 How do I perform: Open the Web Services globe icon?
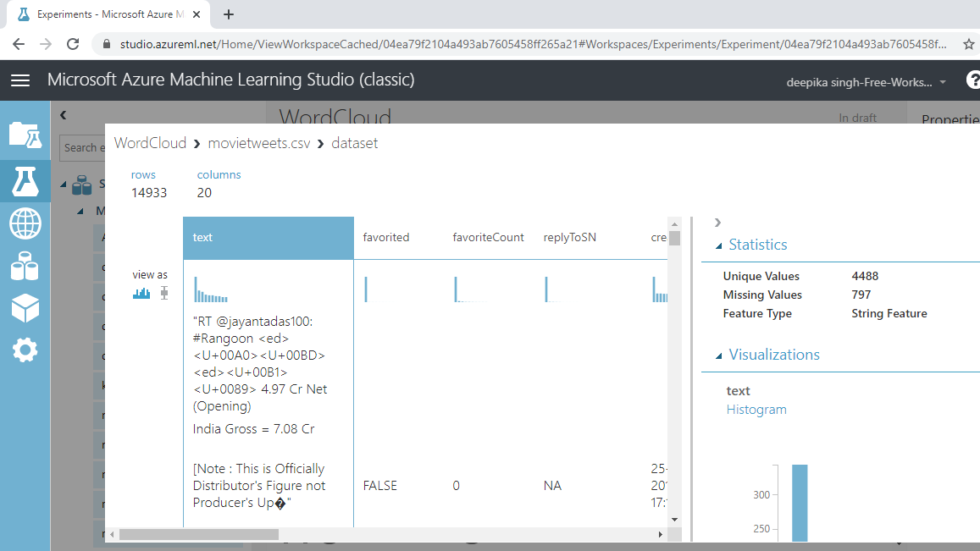[x=25, y=223]
